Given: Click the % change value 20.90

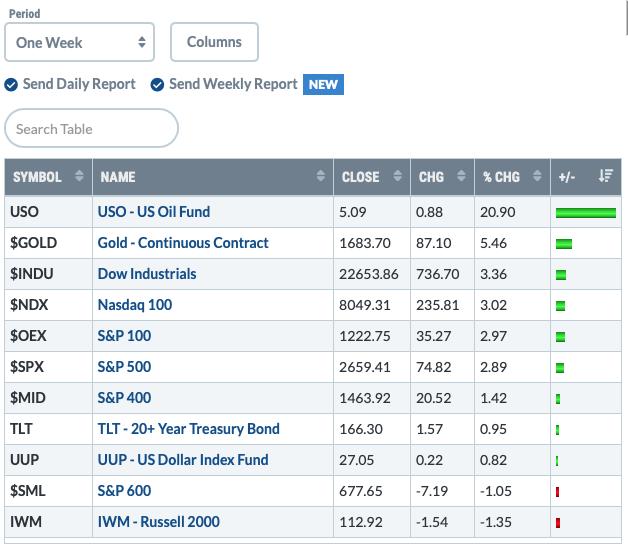Looking at the screenshot, I should (497, 212).
